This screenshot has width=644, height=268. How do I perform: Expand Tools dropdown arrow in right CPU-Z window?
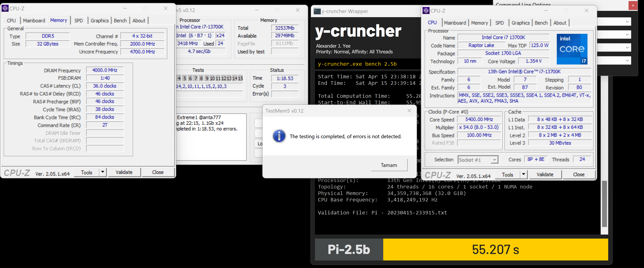tap(524, 174)
